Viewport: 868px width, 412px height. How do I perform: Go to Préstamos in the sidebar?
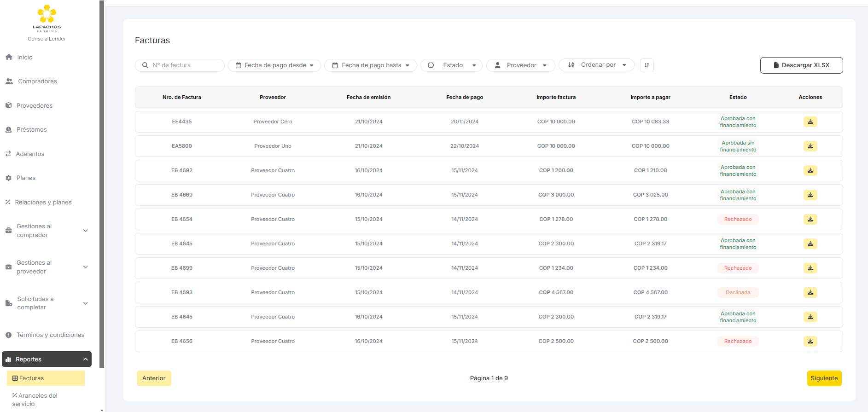click(31, 130)
